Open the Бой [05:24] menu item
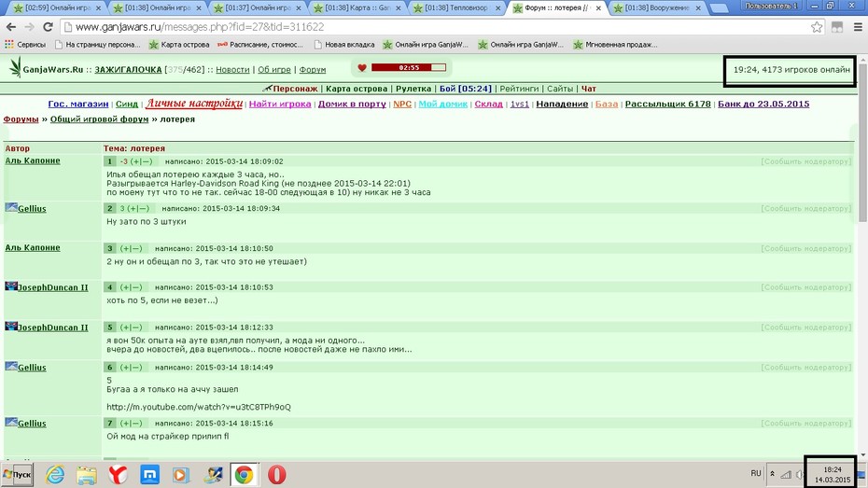The height and width of the screenshot is (488, 868). coord(465,89)
